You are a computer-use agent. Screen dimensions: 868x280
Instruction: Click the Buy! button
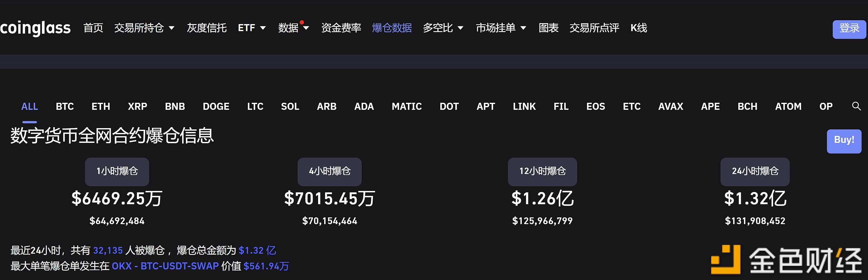point(844,141)
